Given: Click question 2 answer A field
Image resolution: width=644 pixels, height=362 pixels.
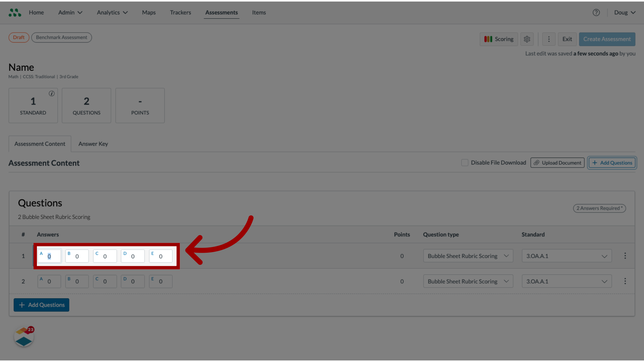Looking at the screenshot, I should click(49, 281).
